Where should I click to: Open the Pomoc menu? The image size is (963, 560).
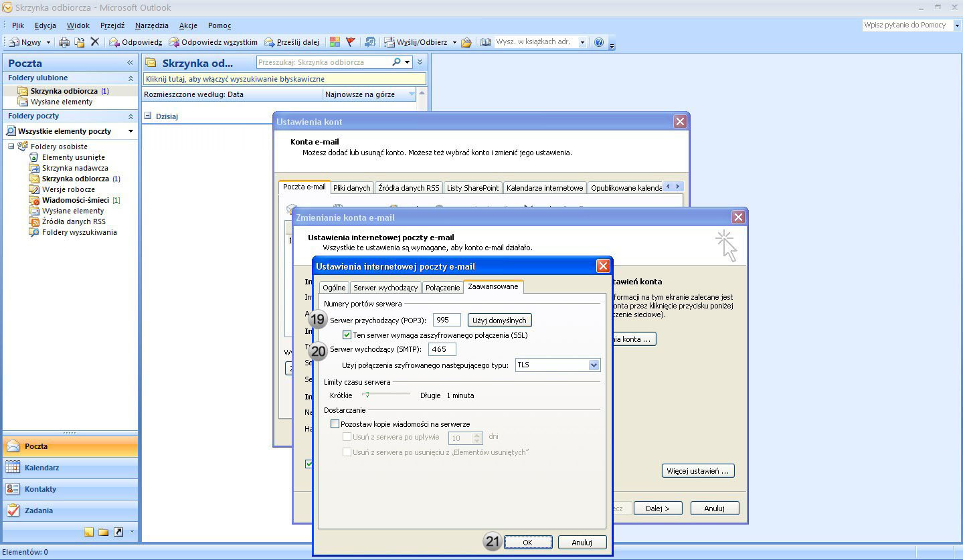[x=220, y=25]
